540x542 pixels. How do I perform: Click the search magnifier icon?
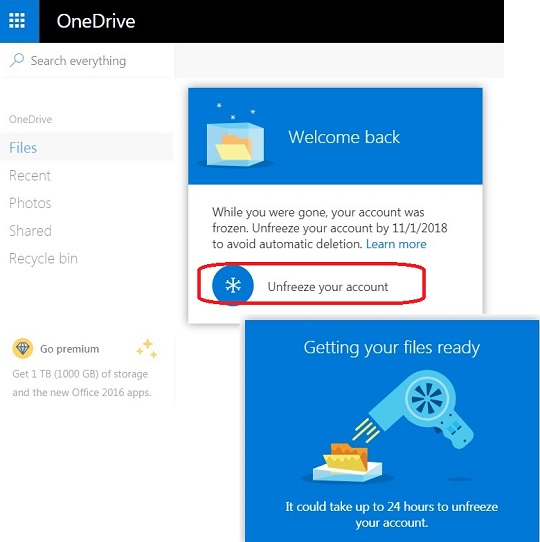point(17,60)
